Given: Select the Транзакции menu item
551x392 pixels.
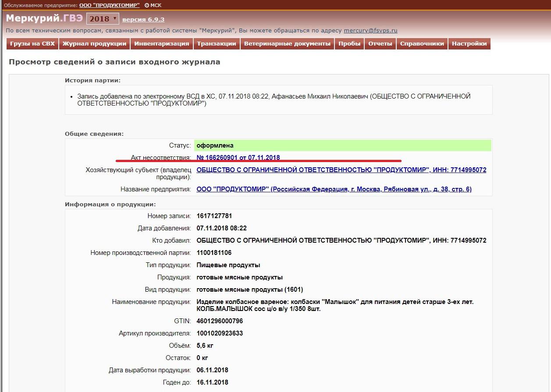Looking at the screenshot, I should (x=217, y=44).
